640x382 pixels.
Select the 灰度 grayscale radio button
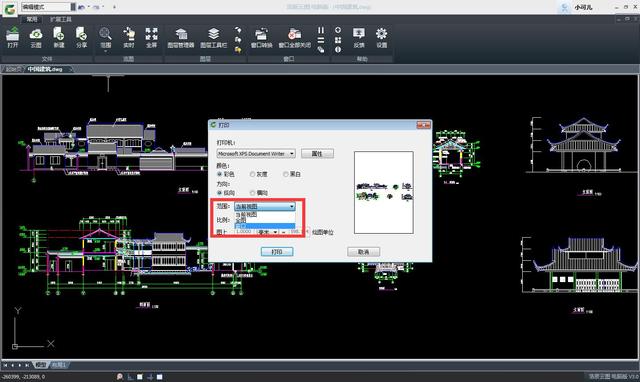point(252,174)
